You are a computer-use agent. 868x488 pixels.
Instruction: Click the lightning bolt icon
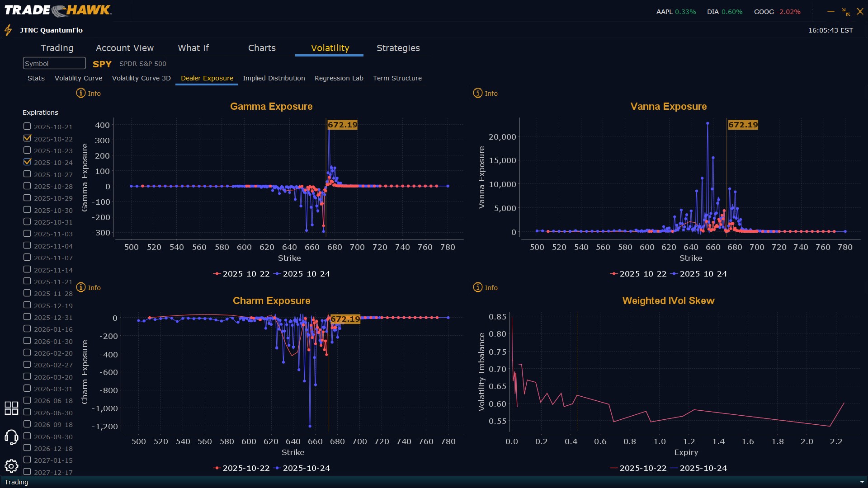pos(8,30)
